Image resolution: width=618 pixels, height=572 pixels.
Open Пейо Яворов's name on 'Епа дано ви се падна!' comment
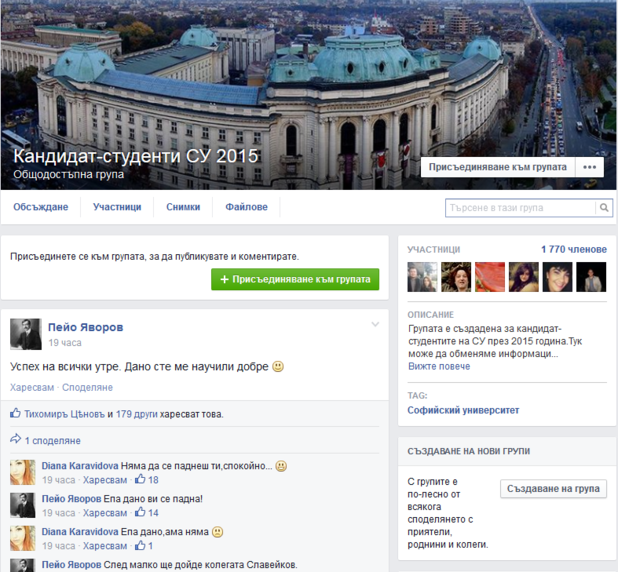point(71,499)
